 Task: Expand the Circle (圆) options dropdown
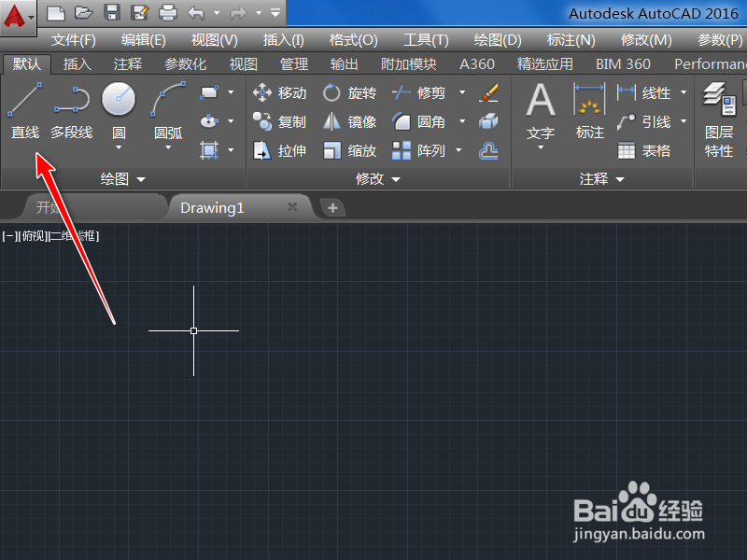[119, 147]
